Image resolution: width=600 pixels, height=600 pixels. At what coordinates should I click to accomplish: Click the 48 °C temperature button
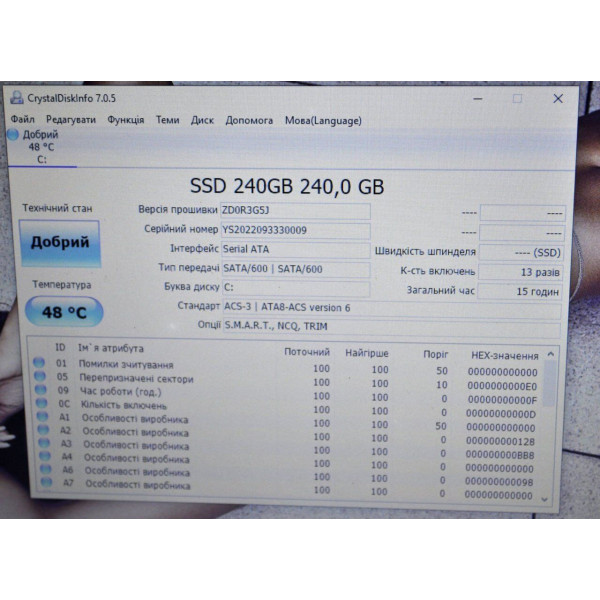64,312
